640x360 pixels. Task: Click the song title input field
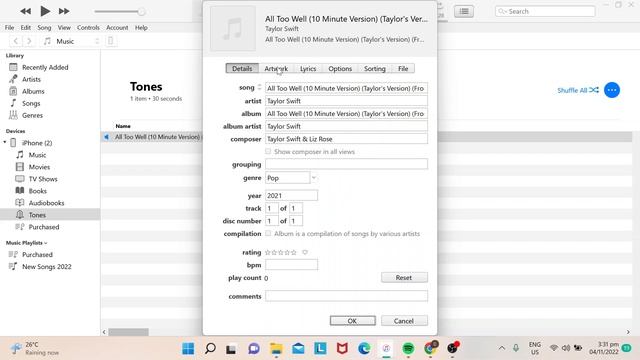point(346,88)
